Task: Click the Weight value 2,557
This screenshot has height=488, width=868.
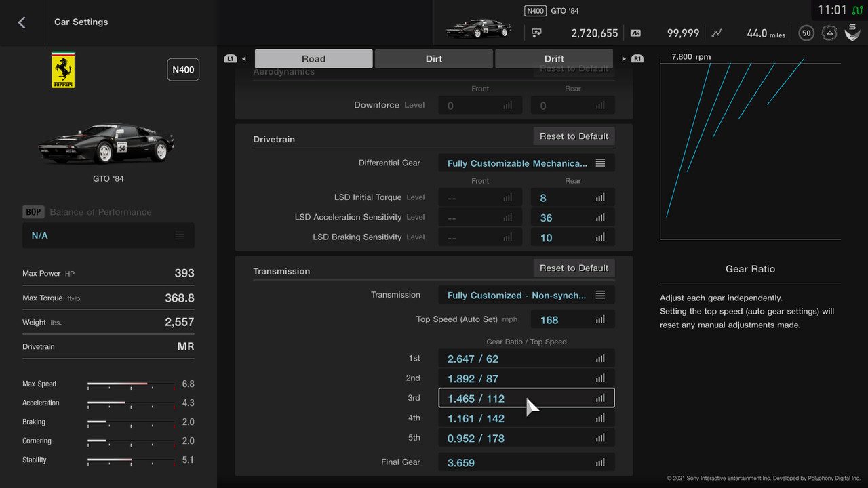Action: point(180,322)
